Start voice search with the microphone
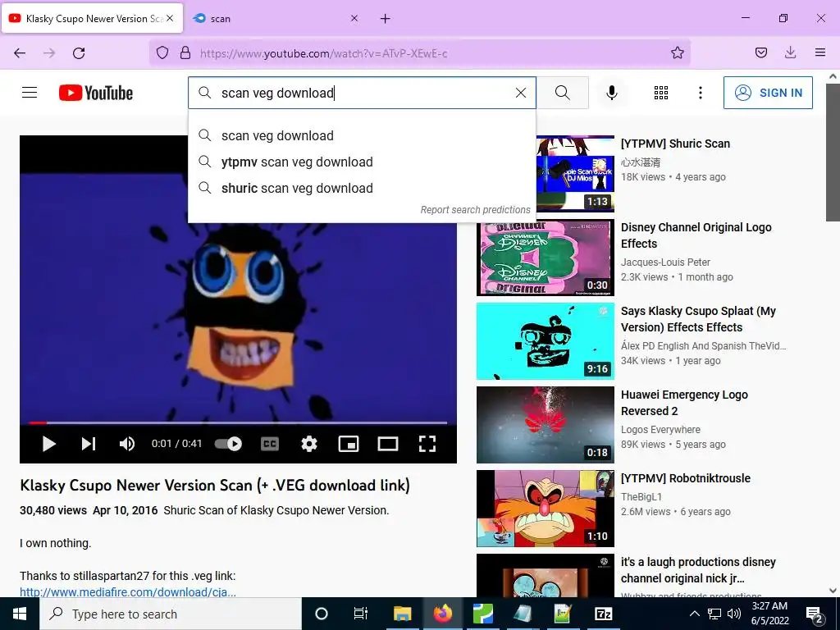 pos(611,93)
